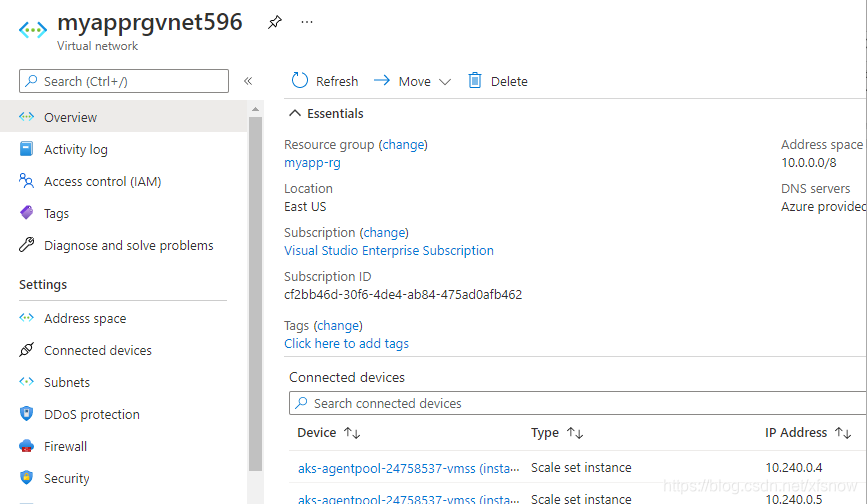
Task: Click the Move arrow icon
Action: pyautogui.click(x=382, y=81)
